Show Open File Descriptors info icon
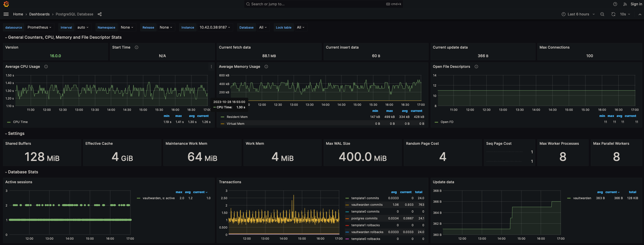644x245 pixels. click(476, 67)
